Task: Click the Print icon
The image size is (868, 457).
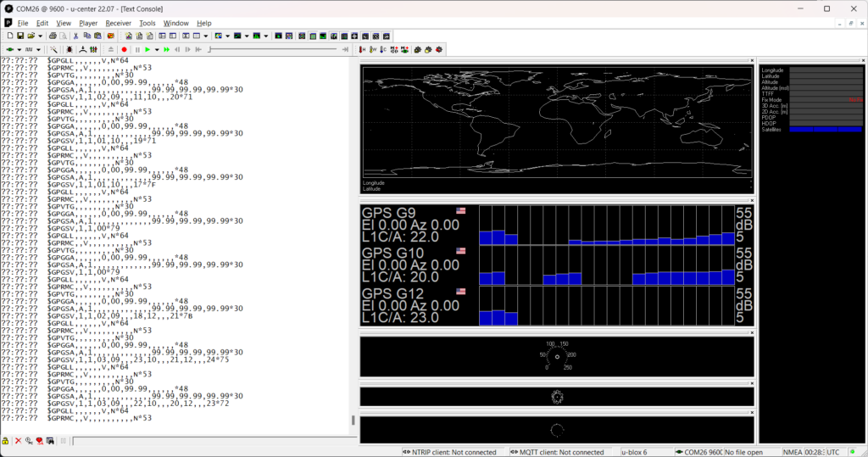Action: (53, 36)
